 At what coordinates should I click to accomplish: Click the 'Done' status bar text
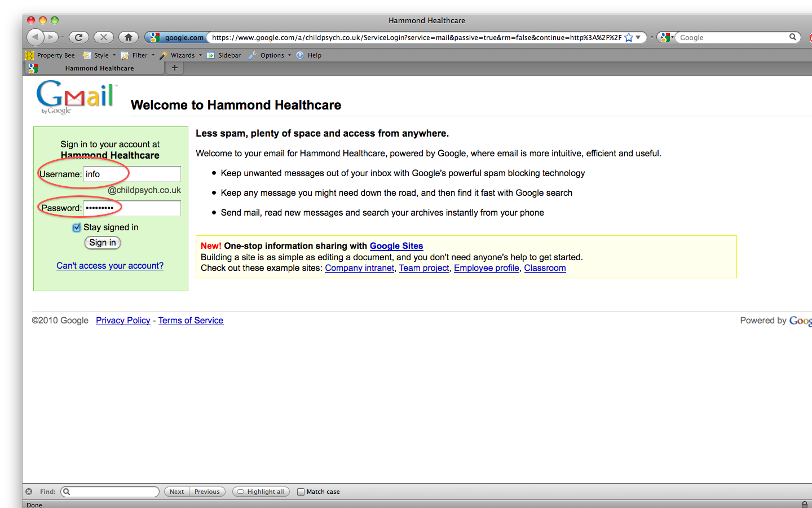[x=34, y=505]
